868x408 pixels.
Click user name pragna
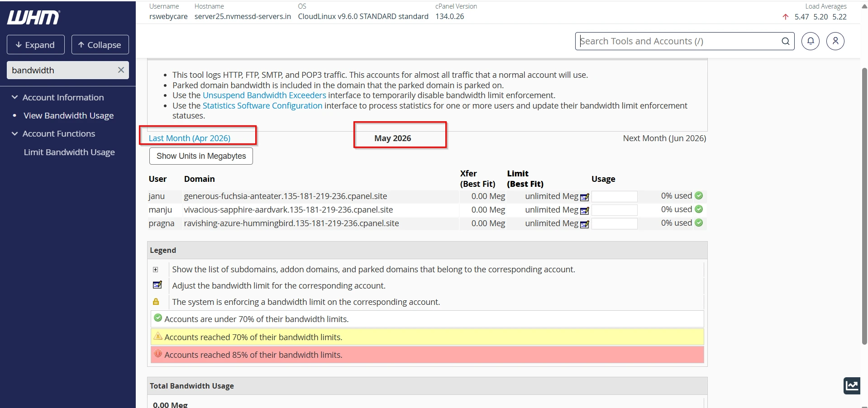[161, 223]
